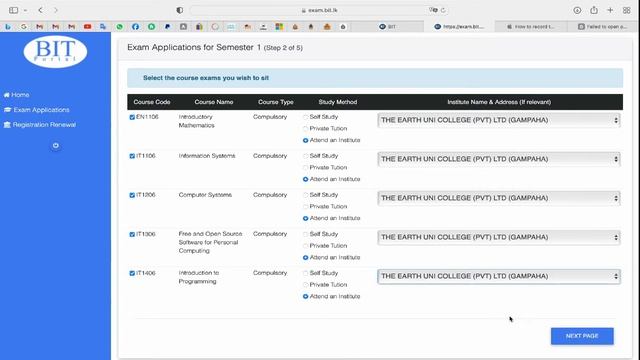Open institute dropdown for IT1106 row
Image resolution: width=640 pixels, height=360 pixels.
click(x=499, y=159)
